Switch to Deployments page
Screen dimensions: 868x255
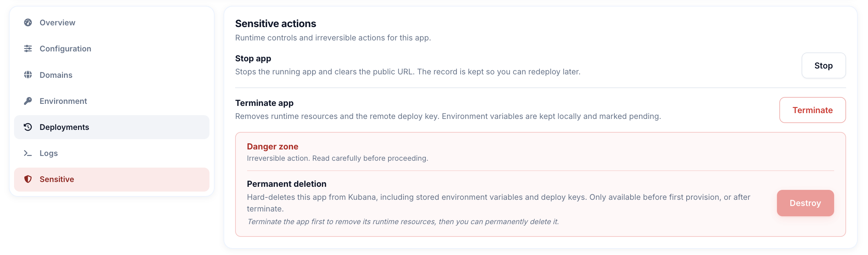click(x=112, y=127)
